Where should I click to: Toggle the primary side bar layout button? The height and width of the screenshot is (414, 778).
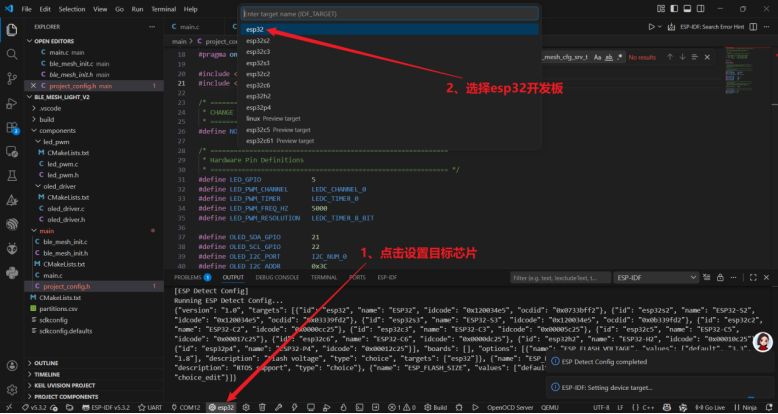(x=674, y=9)
